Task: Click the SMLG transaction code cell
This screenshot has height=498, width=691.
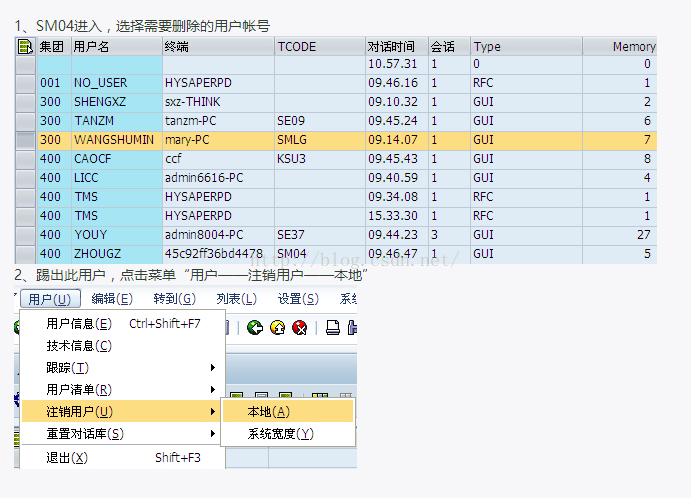Action: point(319,140)
